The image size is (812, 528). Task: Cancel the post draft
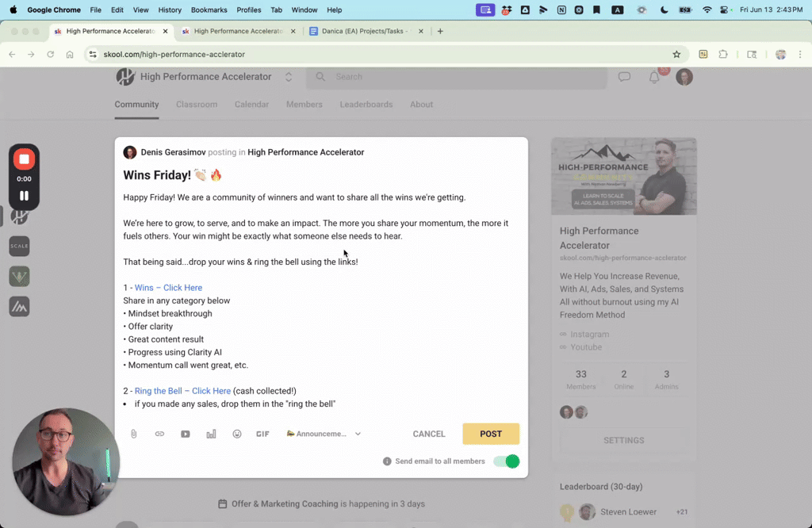click(x=429, y=434)
